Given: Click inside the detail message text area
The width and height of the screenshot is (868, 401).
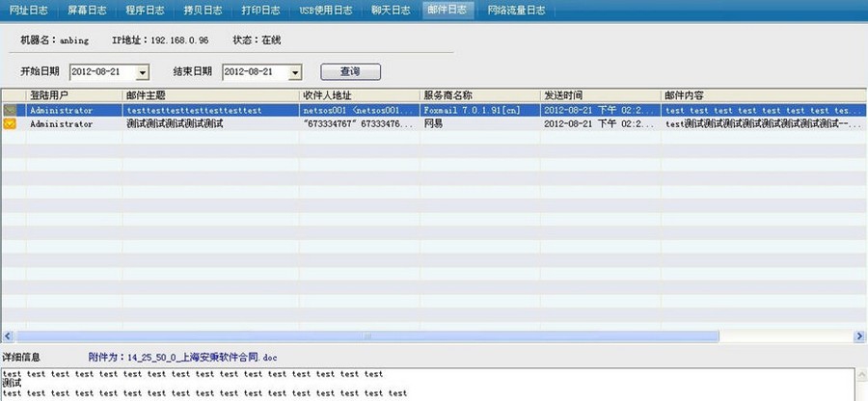Looking at the screenshot, I should tap(427, 385).
